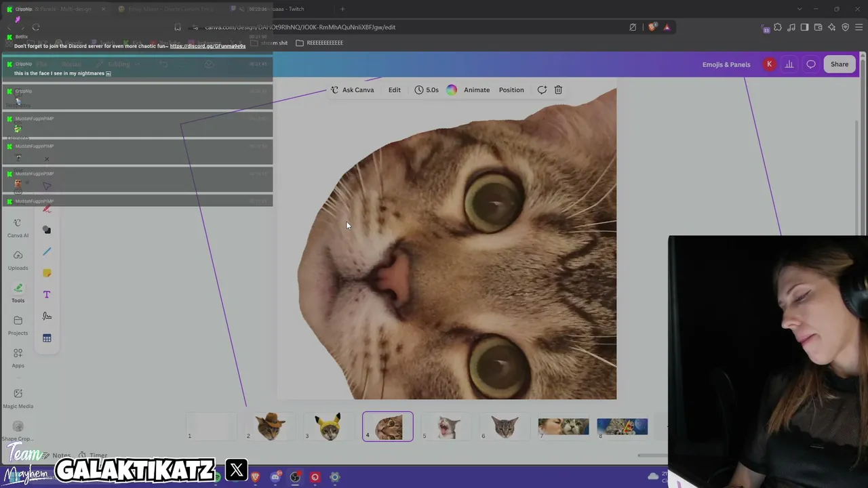Screen dimensions: 868x488
Task: Open the Position panel
Action: (511, 89)
